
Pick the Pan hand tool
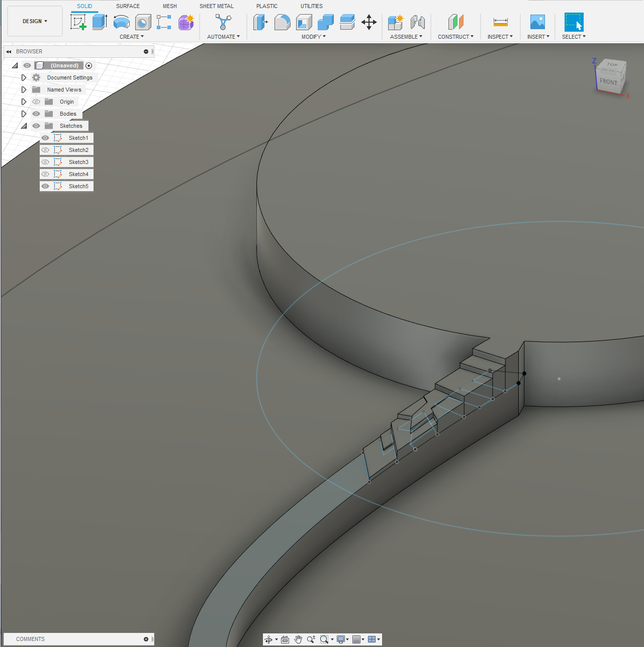(x=298, y=639)
